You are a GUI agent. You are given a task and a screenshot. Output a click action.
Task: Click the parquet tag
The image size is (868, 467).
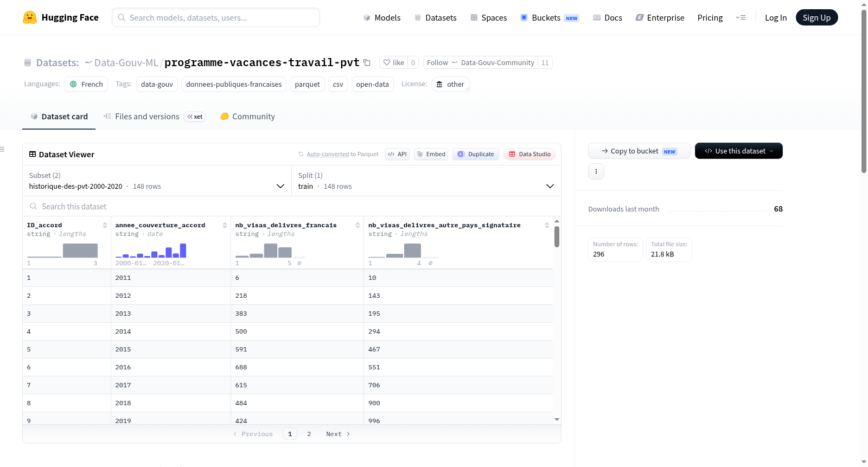tap(307, 84)
